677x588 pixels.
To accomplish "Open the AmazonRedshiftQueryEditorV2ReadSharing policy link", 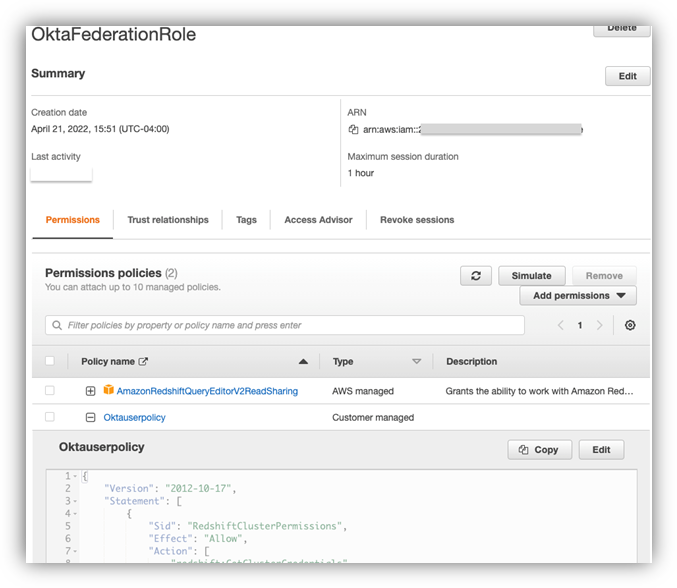I will pos(207,391).
